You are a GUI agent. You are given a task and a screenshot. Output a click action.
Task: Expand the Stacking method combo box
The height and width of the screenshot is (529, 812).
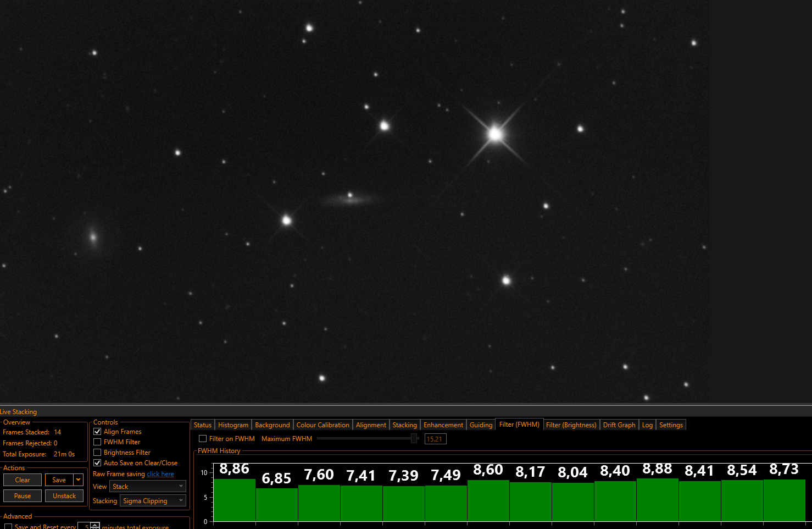[153, 501]
